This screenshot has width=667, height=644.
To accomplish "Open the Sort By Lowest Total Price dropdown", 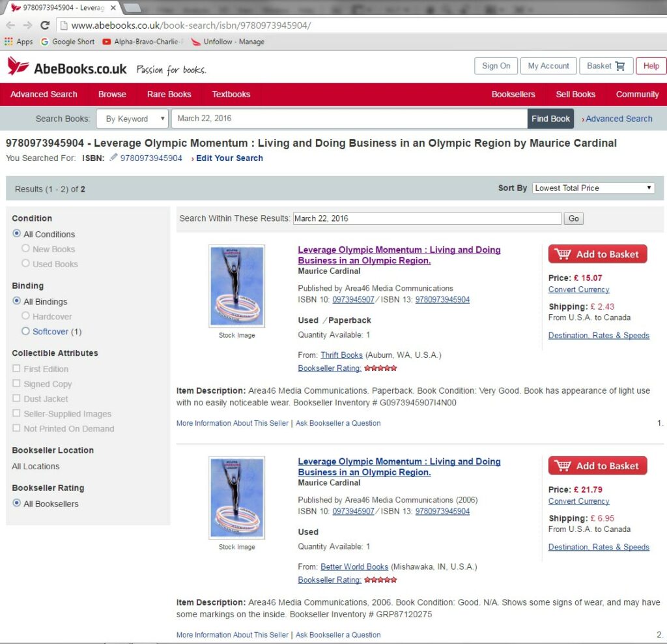I will click(x=593, y=188).
